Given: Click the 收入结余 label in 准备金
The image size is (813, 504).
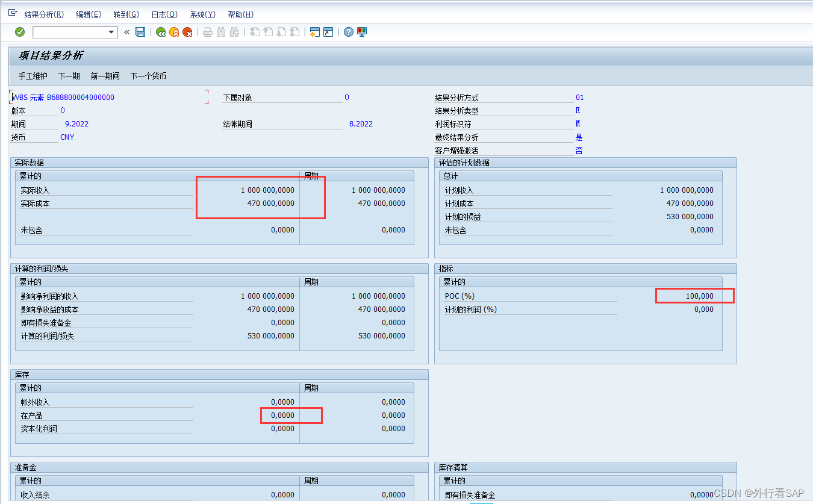Looking at the screenshot, I should (x=35, y=495).
